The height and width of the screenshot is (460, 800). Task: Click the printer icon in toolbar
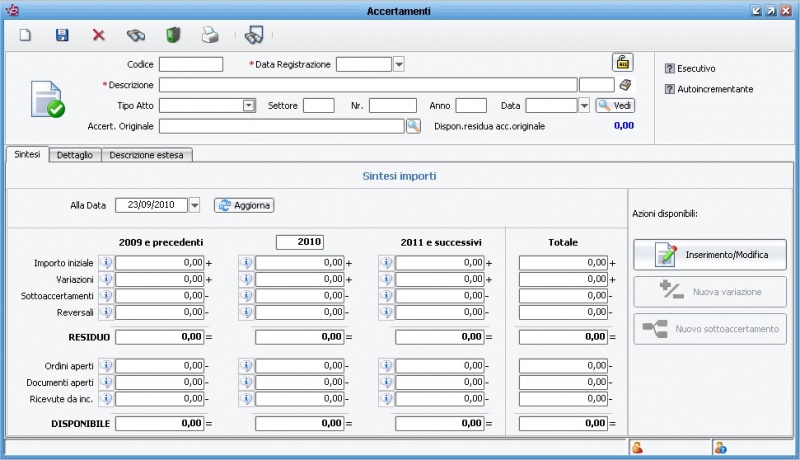(210, 35)
